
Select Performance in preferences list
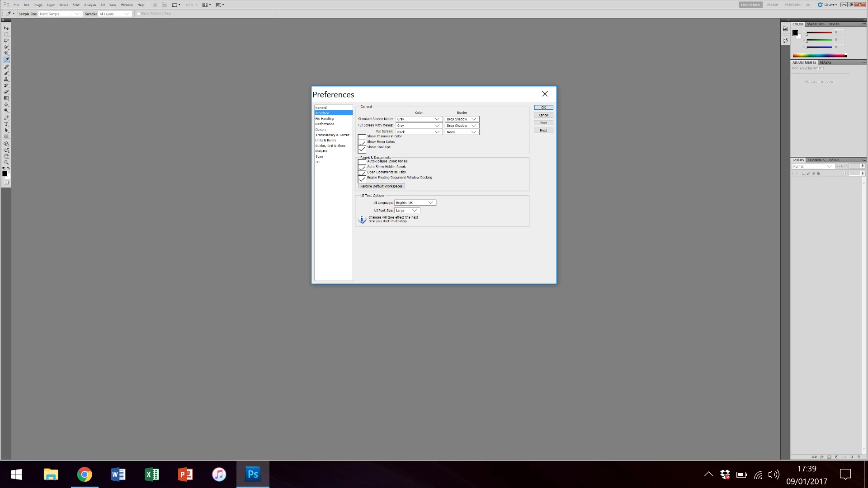325,124
